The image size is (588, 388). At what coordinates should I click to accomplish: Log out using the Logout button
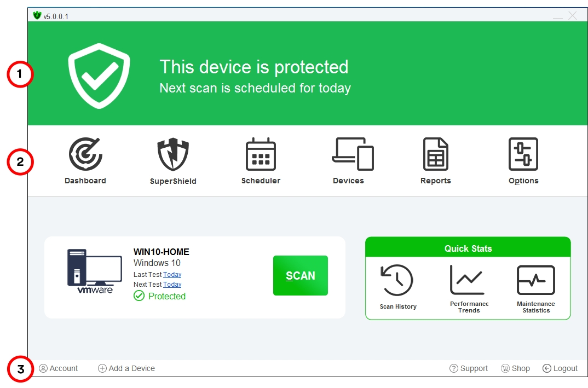pos(560,368)
